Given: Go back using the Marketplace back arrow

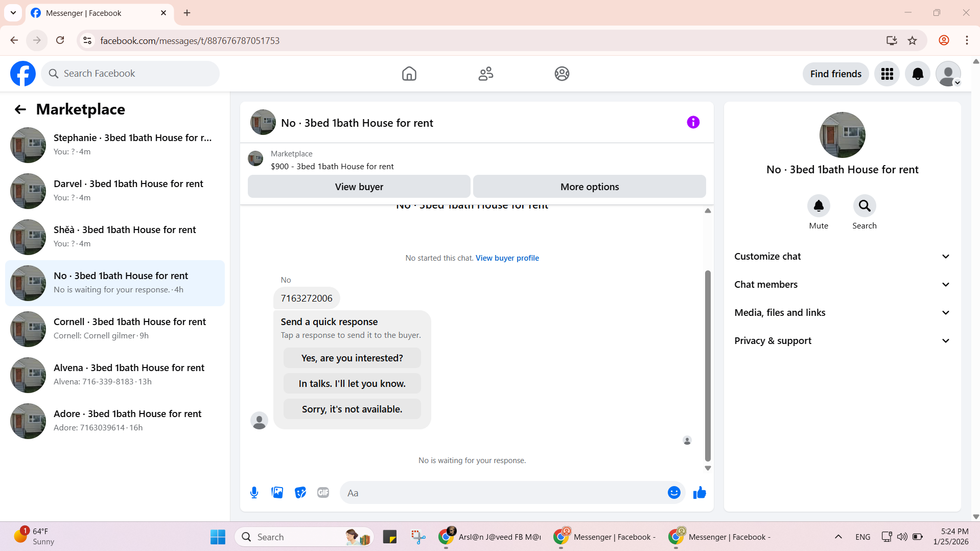Looking at the screenshot, I should [20, 109].
